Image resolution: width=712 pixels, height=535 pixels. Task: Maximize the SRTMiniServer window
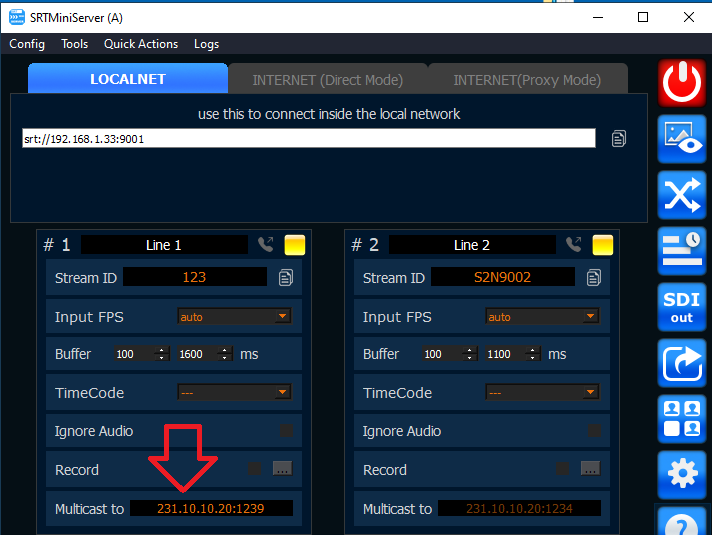643,17
